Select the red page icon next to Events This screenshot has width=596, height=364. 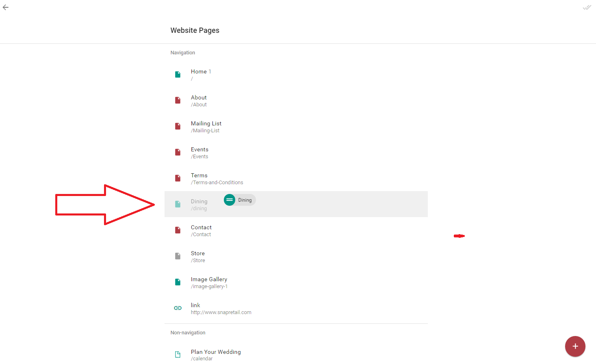[x=178, y=152]
